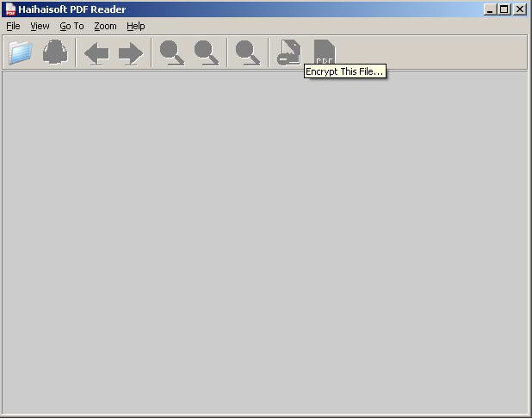Close the Haihaisoft PDF Reader window
This screenshot has height=419, width=532.
click(519, 9)
